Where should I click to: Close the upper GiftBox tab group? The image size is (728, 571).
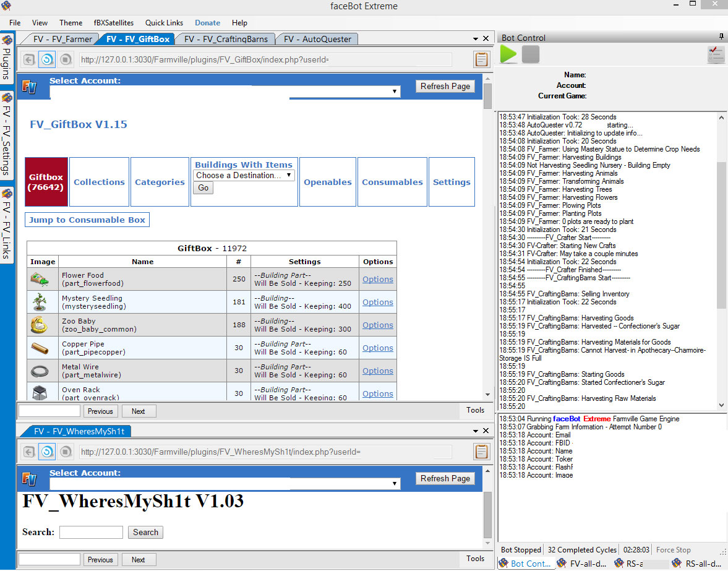[x=486, y=38]
